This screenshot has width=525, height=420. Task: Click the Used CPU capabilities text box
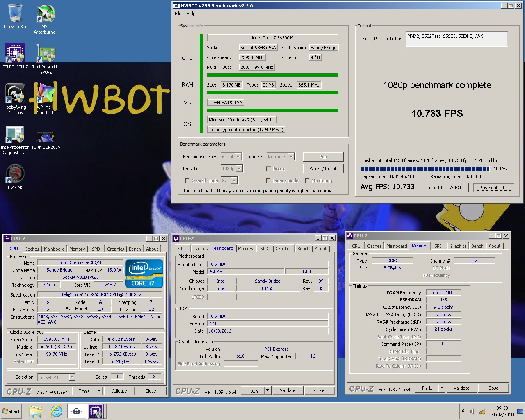[x=457, y=39]
